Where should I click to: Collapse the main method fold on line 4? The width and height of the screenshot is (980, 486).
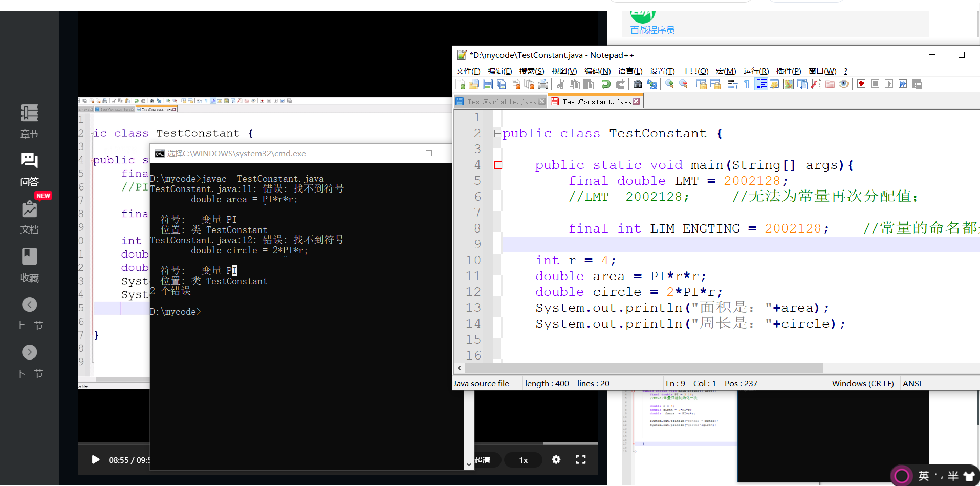point(498,165)
